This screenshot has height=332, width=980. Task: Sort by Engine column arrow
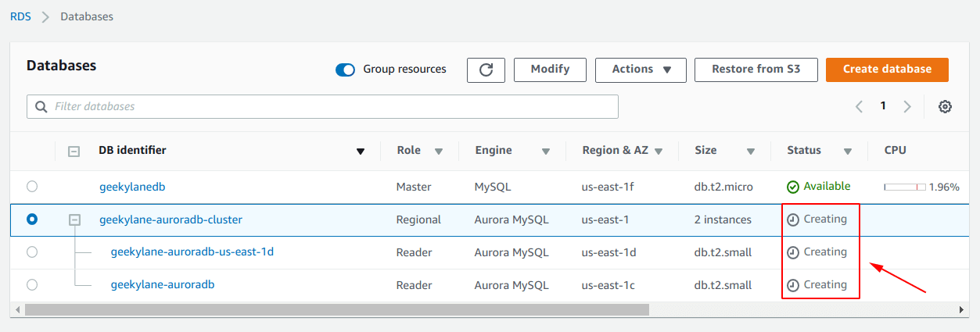point(545,152)
